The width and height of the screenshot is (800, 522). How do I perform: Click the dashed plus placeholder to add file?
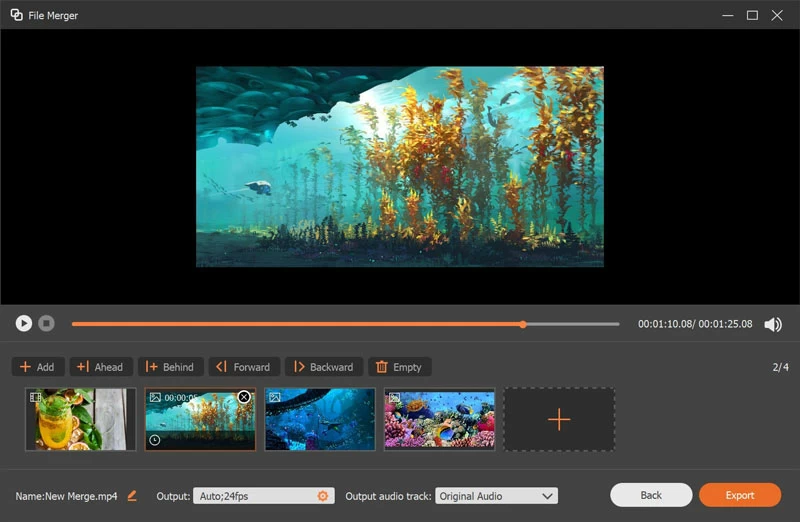(x=559, y=419)
